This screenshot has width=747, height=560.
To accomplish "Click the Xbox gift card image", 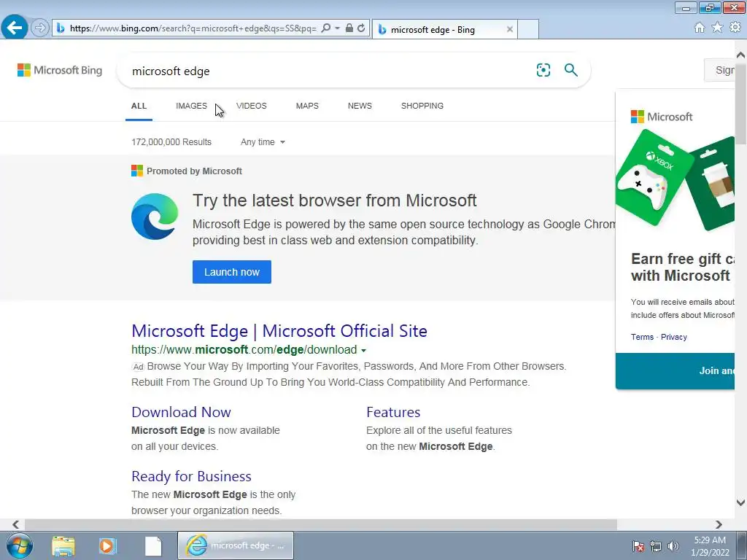I will tap(655, 177).
